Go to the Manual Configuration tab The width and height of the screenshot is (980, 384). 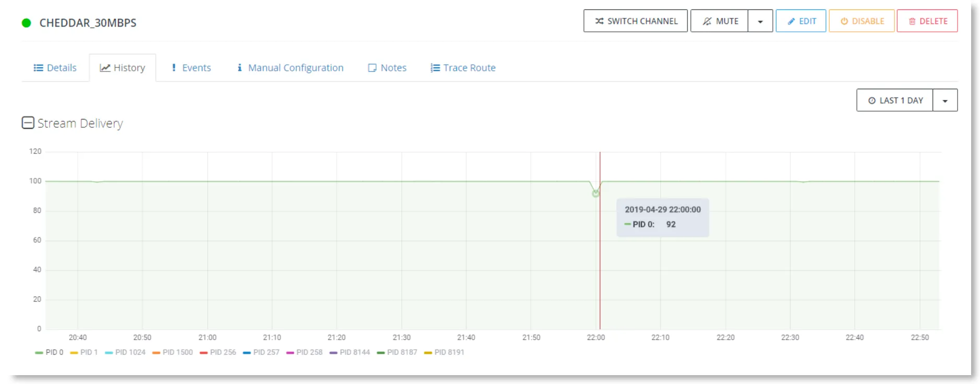click(291, 68)
